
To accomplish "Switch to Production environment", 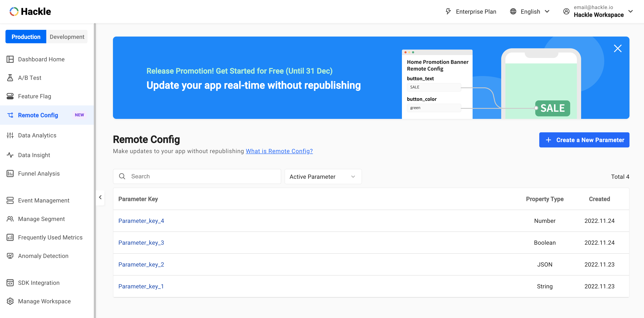I will click(x=26, y=37).
